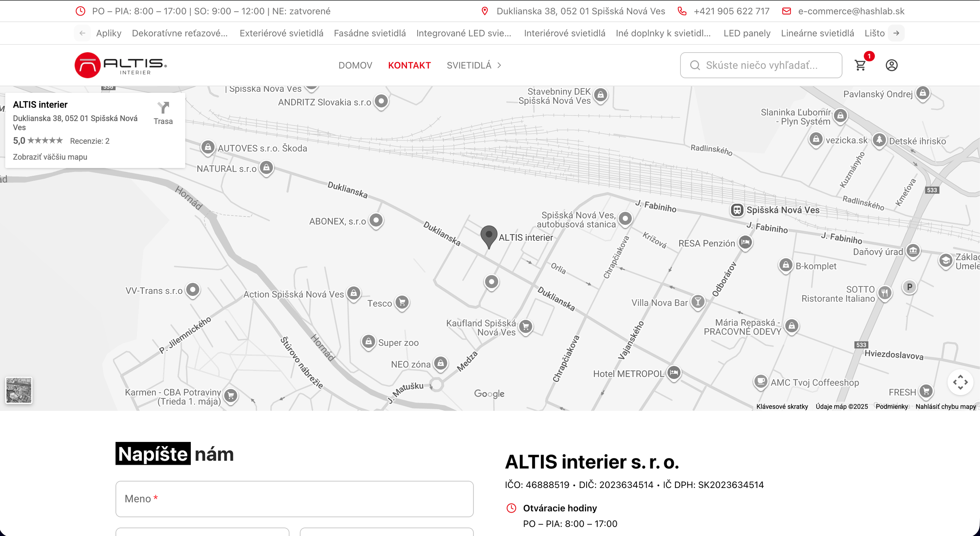The width and height of the screenshot is (980, 536).
Task: Open the user account icon
Action: [x=892, y=65]
